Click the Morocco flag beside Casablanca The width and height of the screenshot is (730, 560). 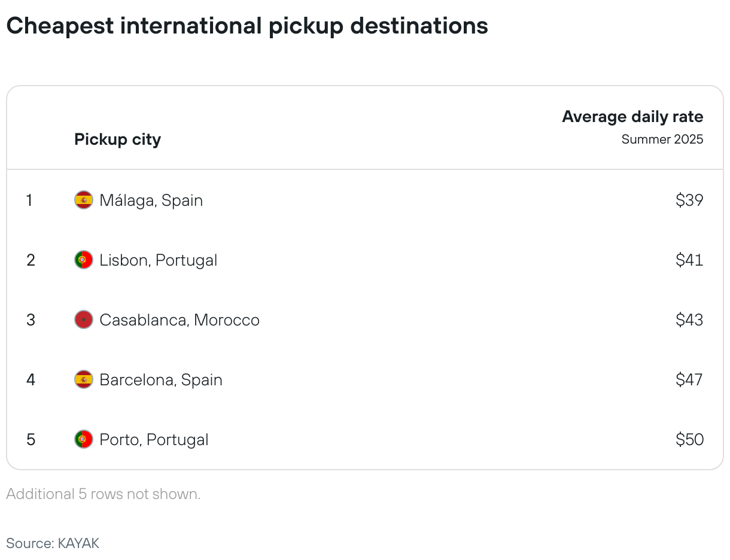point(84,319)
